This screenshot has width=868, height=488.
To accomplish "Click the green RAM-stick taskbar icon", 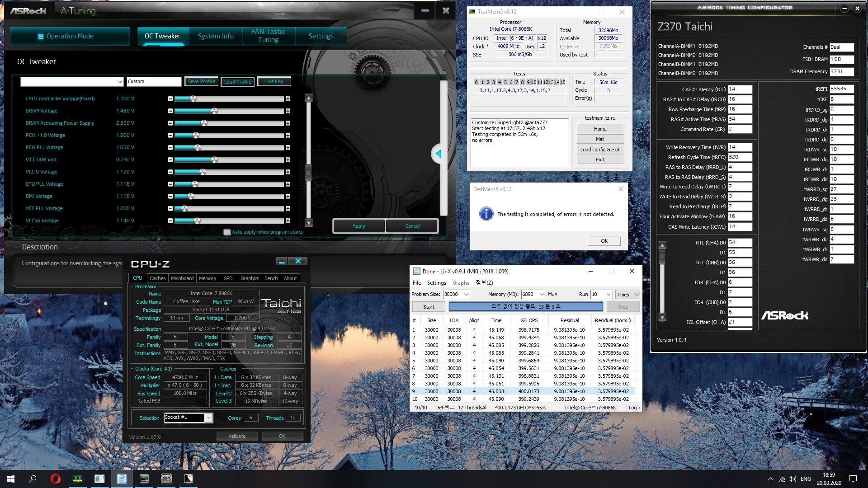I will [77, 479].
